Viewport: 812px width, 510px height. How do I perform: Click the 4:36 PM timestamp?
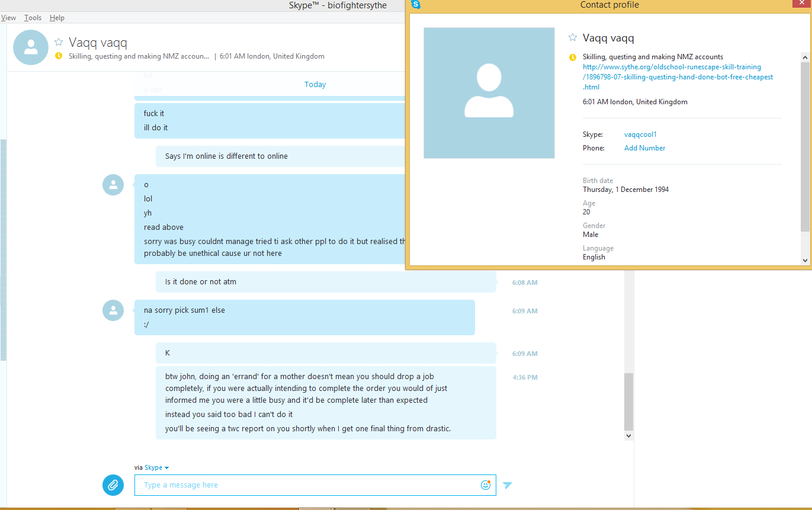click(525, 377)
